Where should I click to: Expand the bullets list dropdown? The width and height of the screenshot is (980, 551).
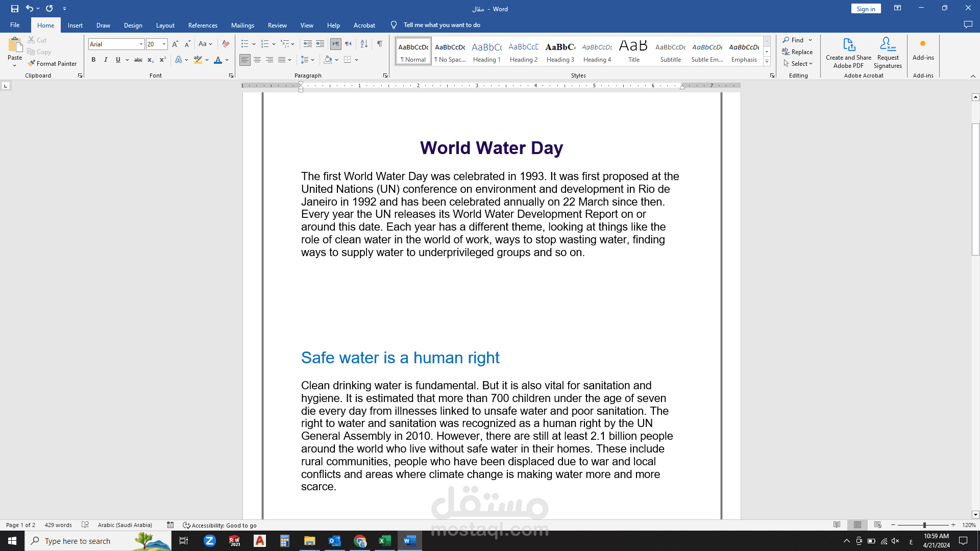pos(254,44)
